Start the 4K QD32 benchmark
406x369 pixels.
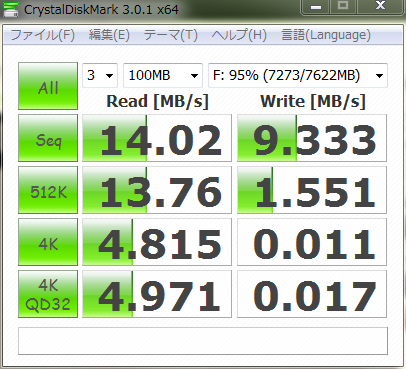pos(48,294)
